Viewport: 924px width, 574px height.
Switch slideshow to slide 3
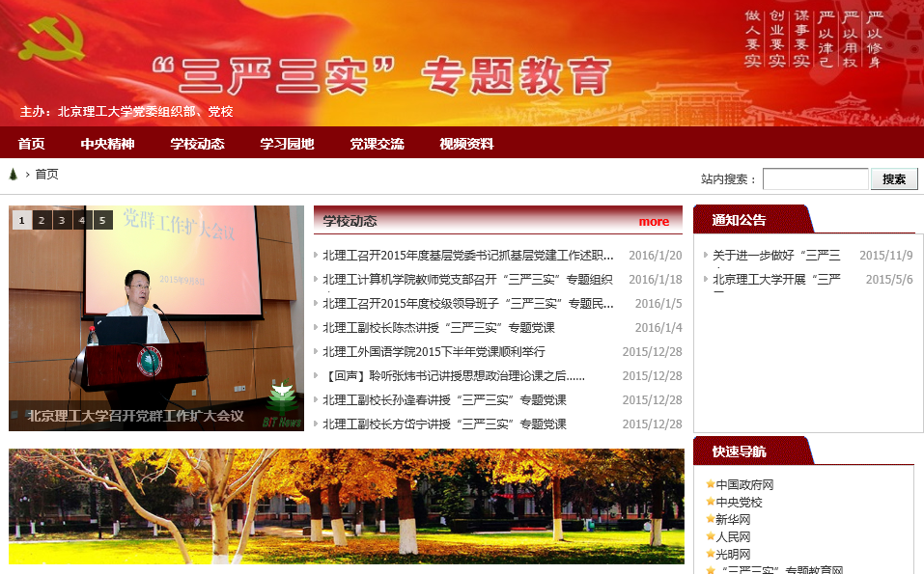click(x=61, y=220)
